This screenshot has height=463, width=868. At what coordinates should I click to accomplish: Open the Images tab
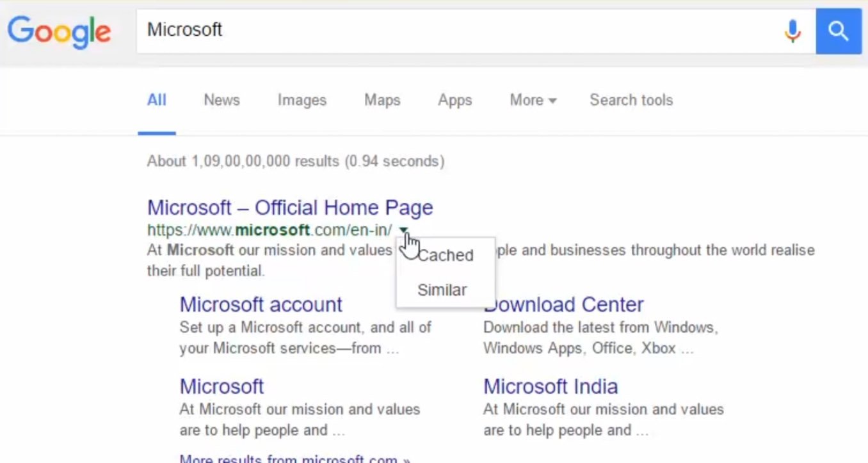[x=301, y=100]
